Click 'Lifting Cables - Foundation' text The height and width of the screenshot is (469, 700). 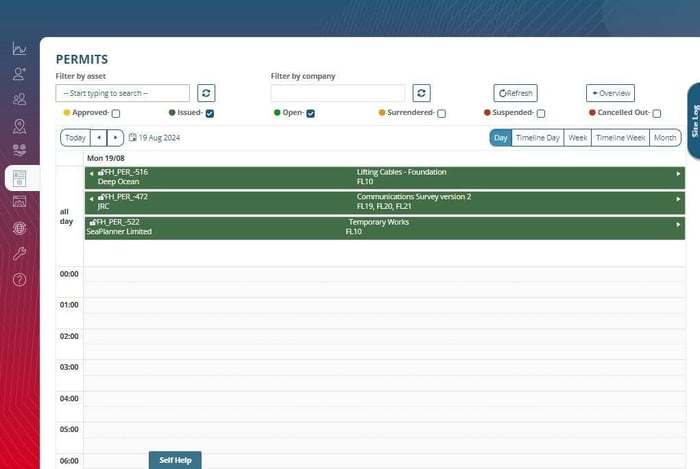pos(401,172)
